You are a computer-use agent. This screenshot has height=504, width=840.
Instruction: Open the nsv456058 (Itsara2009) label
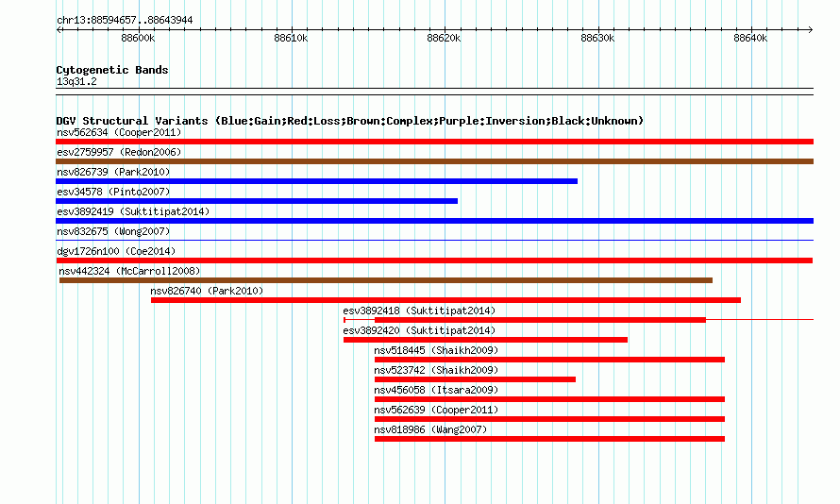(436, 390)
